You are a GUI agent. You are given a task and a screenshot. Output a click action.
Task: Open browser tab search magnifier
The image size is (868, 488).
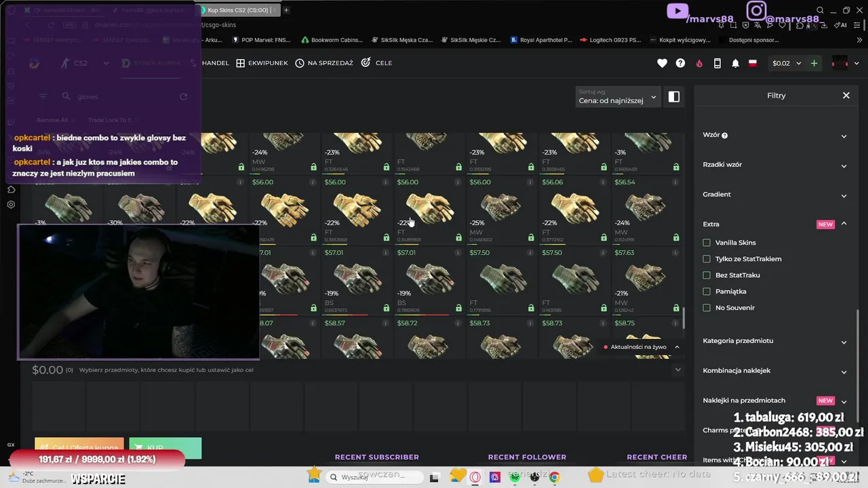coord(820,10)
